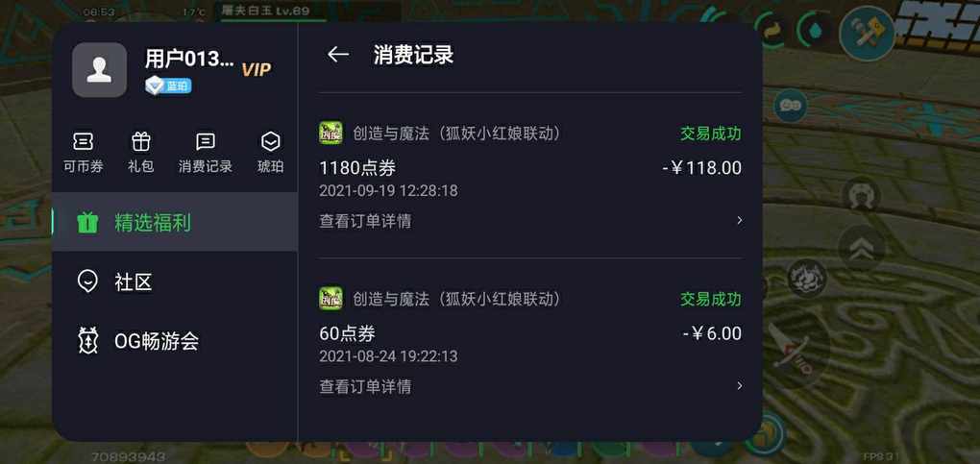The height and width of the screenshot is (464, 980).
Task: View 查看订单详情 for the ¥6.00 purchase
Action: pyautogui.click(x=365, y=386)
